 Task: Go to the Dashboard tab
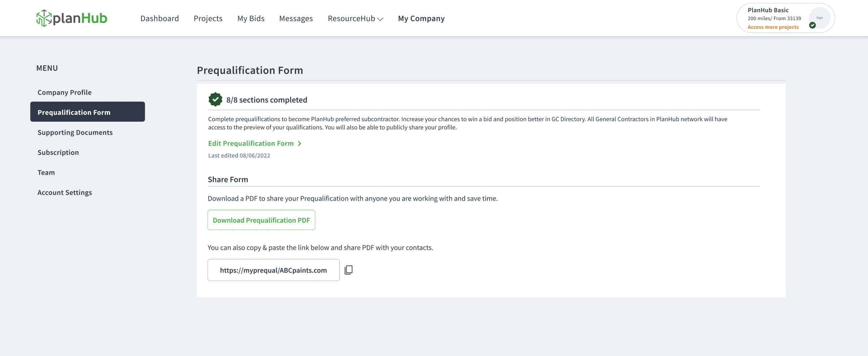[x=160, y=18]
